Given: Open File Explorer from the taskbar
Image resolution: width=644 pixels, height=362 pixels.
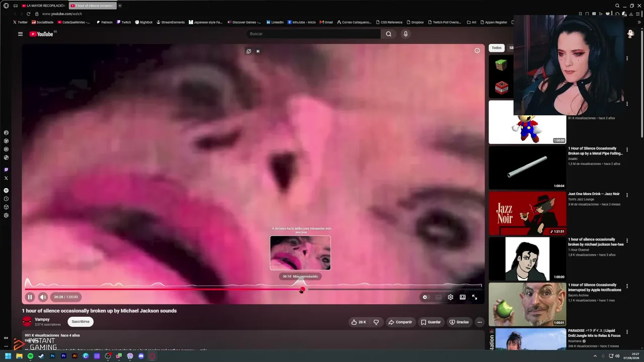Looking at the screenshot, I should (19, 356).
